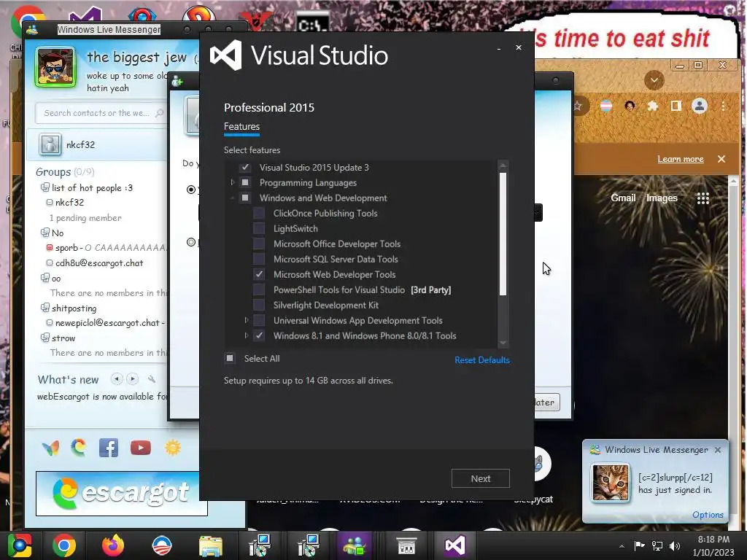Open the network tray icon

(657, 545)
